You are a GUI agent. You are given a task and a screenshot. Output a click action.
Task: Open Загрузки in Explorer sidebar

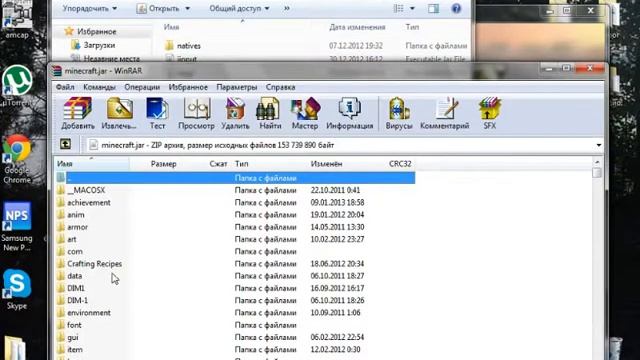pos(99,45)
